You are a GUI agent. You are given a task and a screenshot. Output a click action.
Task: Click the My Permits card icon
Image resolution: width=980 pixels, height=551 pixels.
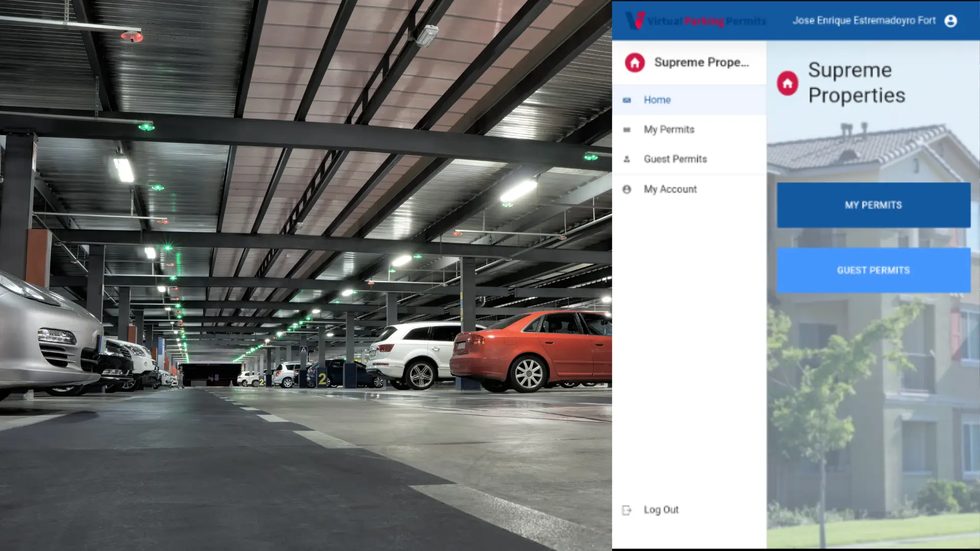(627, 129)
